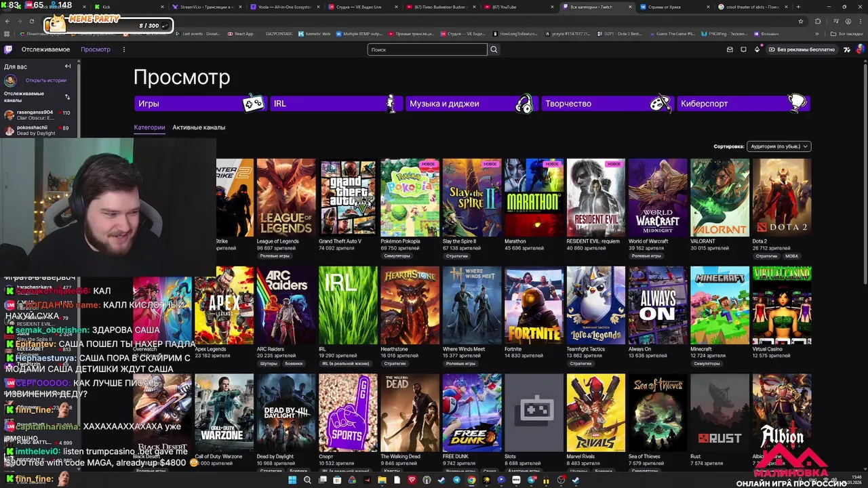Viewport: 868px width, 488px height.
Task: Open the sorting dropdown Аудитория
Action: pos(778,146)
